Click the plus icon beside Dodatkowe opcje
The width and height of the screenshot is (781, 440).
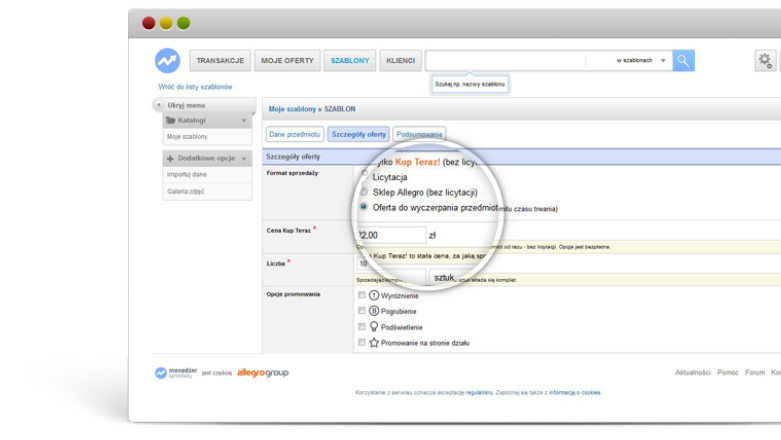point(170,158)
